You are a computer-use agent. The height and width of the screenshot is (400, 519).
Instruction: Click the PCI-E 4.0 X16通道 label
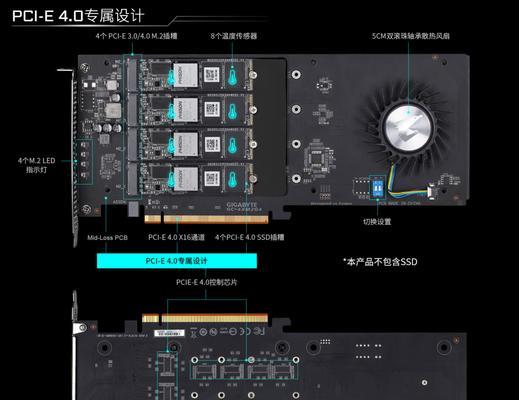pyautogui.click(x=176, y=237)
